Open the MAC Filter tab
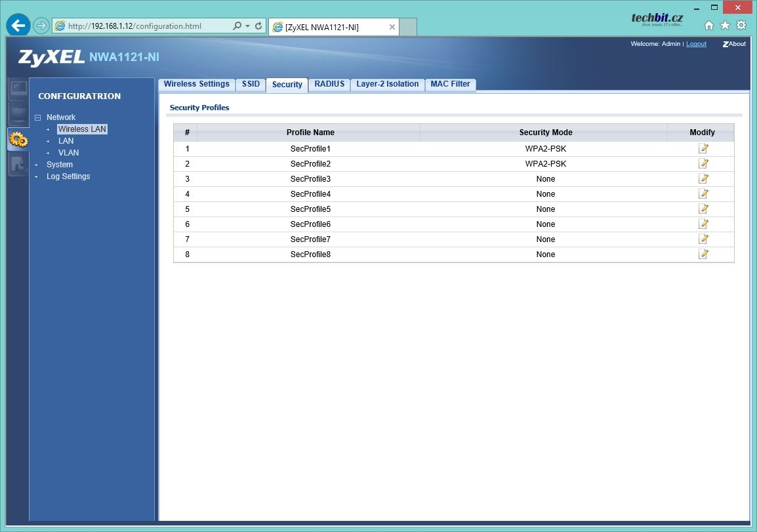Viewport: 757px width, 532px height. [450, 85]
